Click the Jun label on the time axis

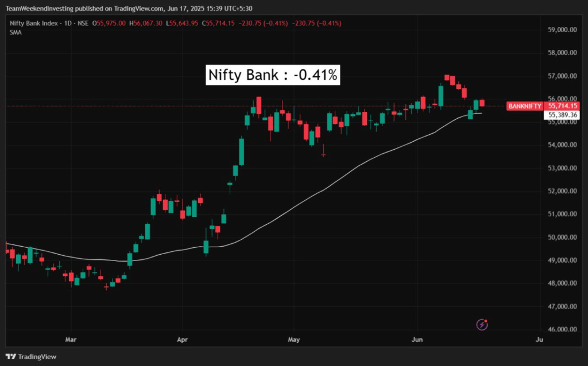(417, 340)
